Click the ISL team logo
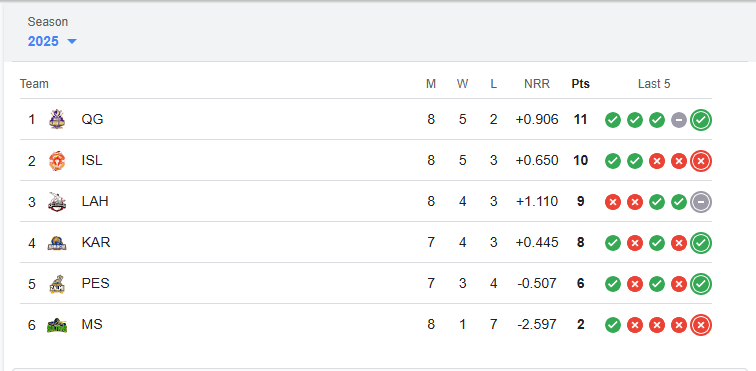The height and width of the screenshot is (371, 756). click(x=57, y=161)
